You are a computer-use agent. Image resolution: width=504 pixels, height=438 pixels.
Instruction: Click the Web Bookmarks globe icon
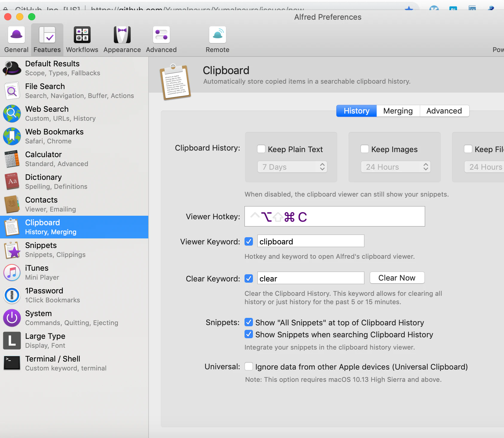pyautogui.click(x=12, y=136)
